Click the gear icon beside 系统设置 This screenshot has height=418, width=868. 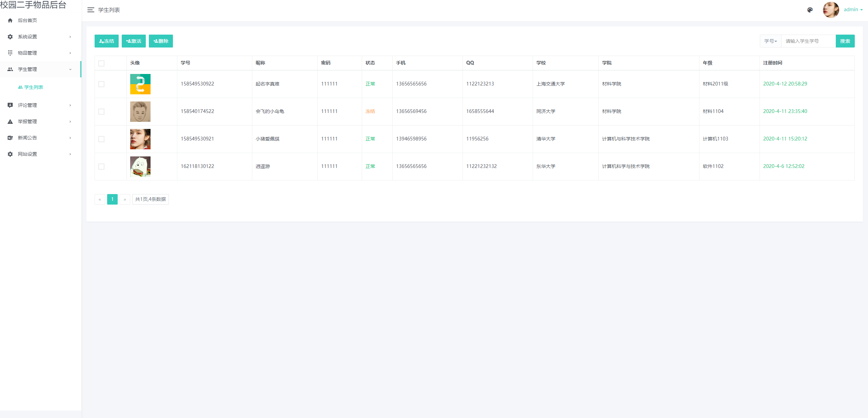[x=10, y=37]
